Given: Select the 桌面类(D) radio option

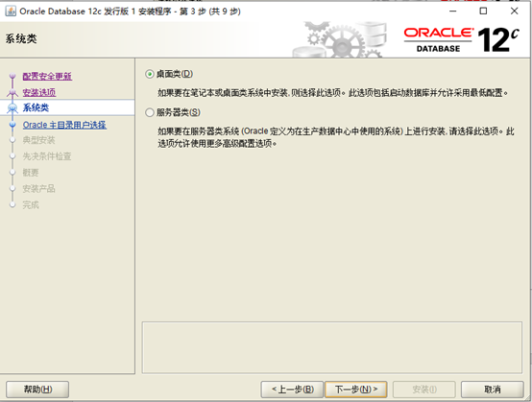Looking at the screenshot, I should [x=169, y=74].
